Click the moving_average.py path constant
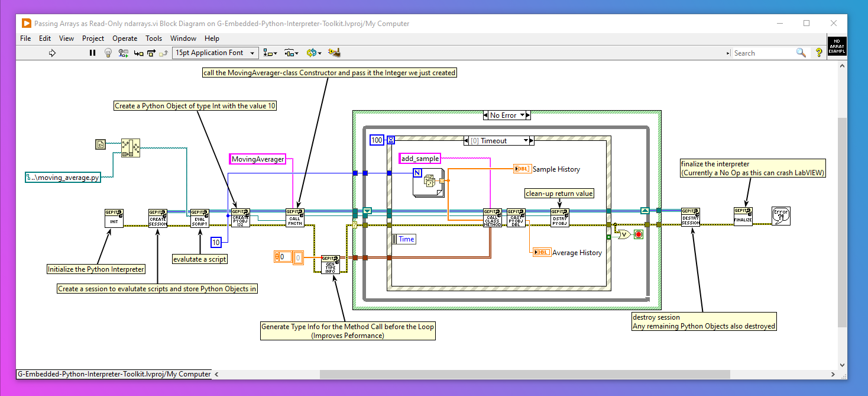This screenshot has height=396, width=868. [63, 177]
